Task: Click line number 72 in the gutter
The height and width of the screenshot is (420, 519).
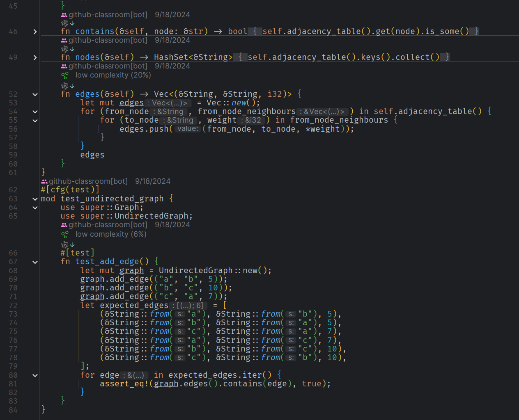Action: tap(13, 306)
